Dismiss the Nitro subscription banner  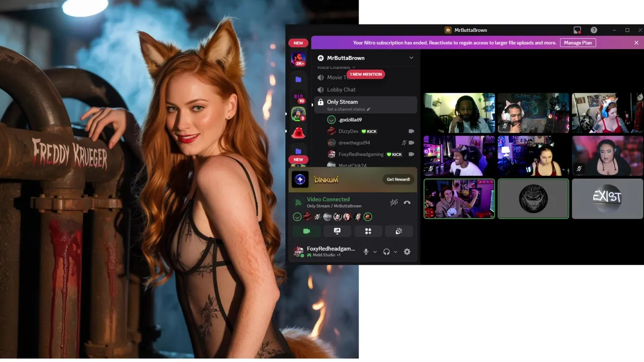click(x=636, y=43)
